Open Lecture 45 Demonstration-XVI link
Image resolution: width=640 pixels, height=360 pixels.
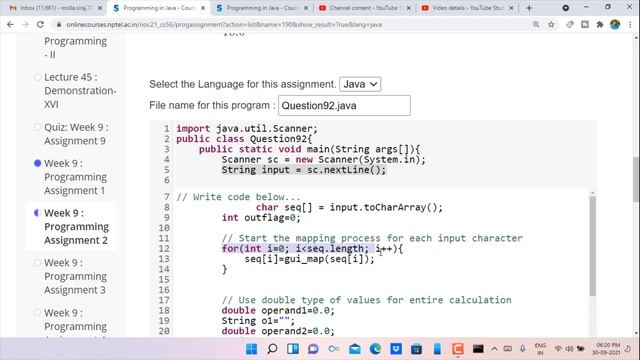click(x=80, y=91)
